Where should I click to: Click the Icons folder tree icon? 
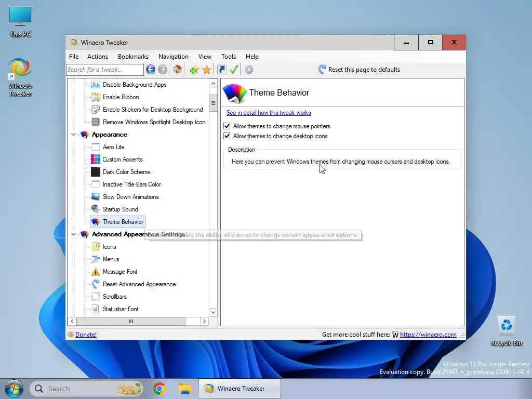point(96,247)
